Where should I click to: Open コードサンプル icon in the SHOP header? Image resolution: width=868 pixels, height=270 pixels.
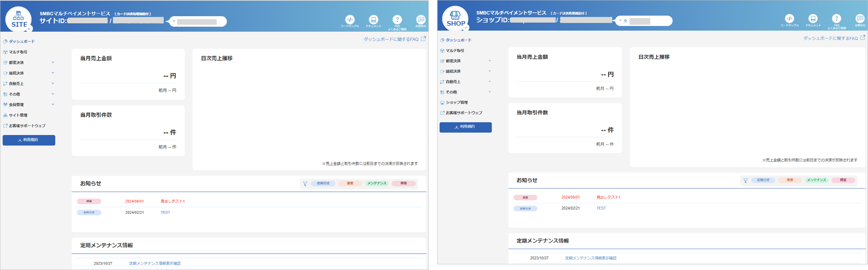[x=789, y=20]
